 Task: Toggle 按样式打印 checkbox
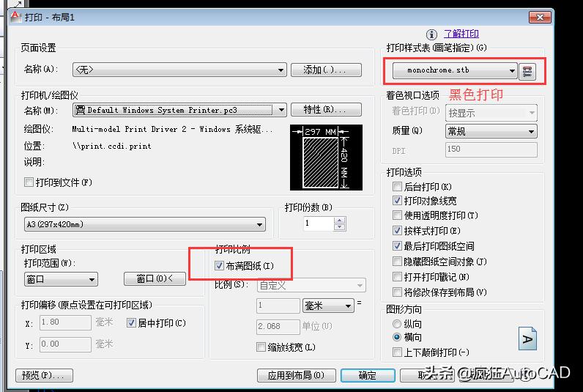point(397,231)
